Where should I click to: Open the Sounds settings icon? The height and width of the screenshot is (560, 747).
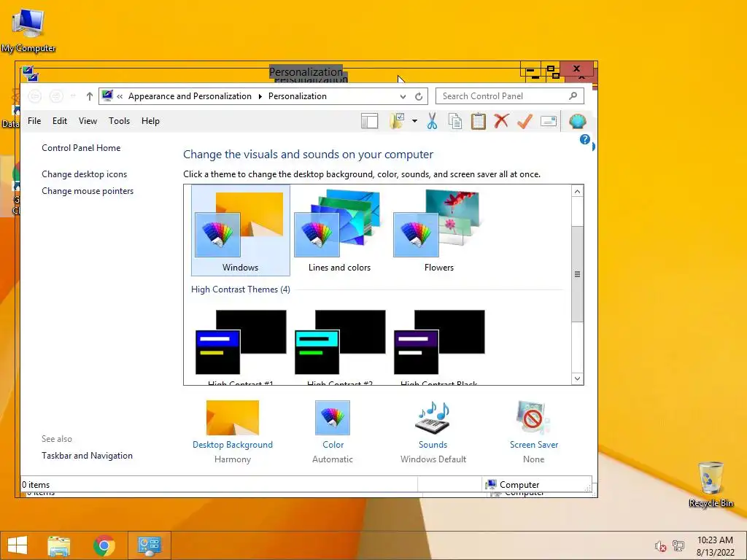pyautogui.click(x=433, y=418)
